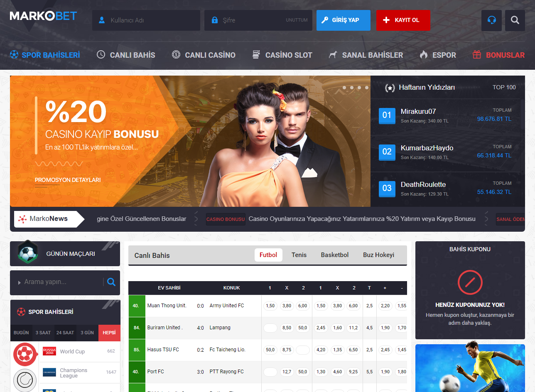Click the Günün Maçları football badge icon
Viewport: 535px width, 392px height.
coord(28,252)
